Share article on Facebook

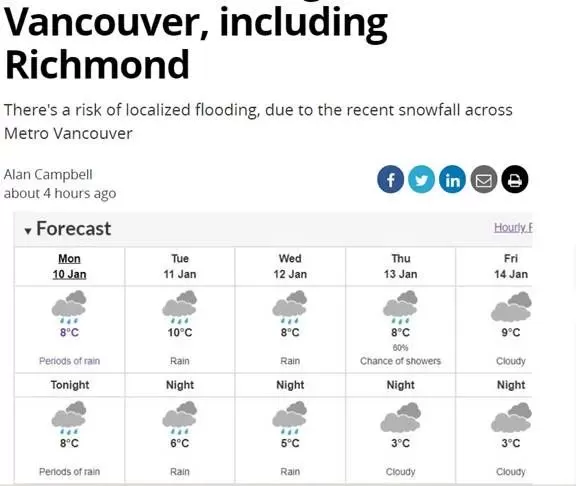tap(390, 179)
